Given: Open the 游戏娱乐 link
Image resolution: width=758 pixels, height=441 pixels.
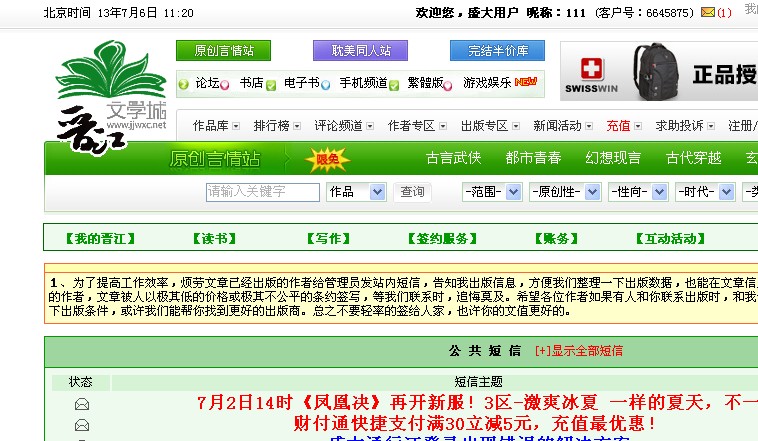Looking at the screenshot, I should (x=487, y=83).
